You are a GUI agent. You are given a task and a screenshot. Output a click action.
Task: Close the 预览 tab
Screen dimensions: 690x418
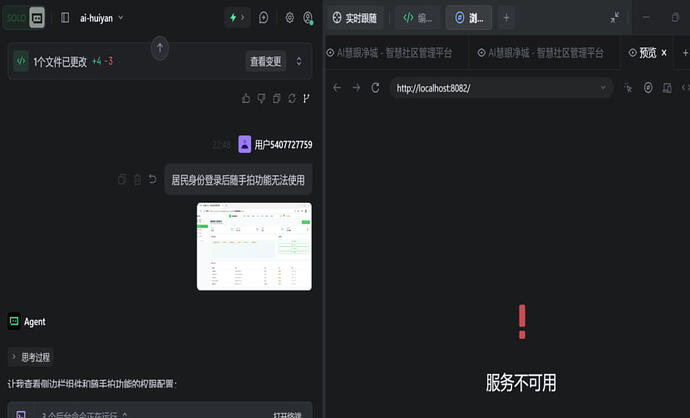(x=664, y=53)
